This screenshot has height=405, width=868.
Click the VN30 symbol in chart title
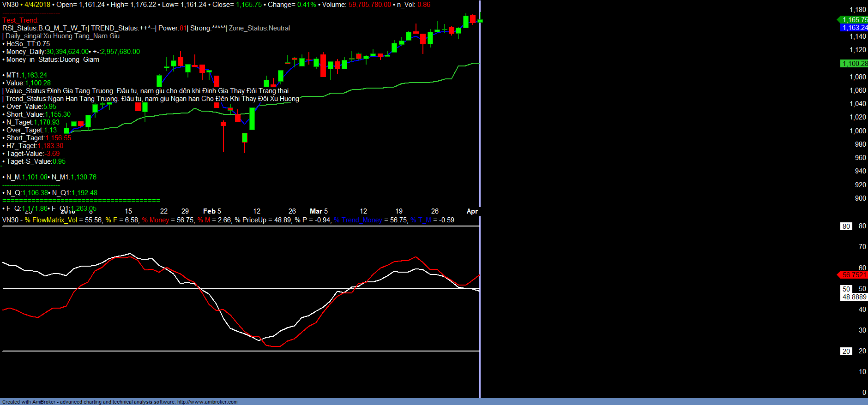tap(10, 5)
